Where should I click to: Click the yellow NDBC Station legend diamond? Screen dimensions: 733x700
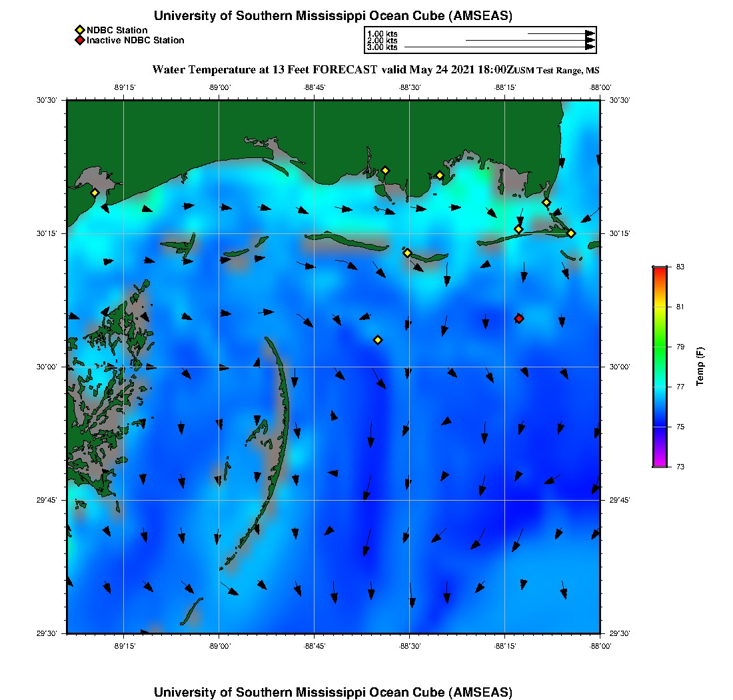(x=79, y=30)
